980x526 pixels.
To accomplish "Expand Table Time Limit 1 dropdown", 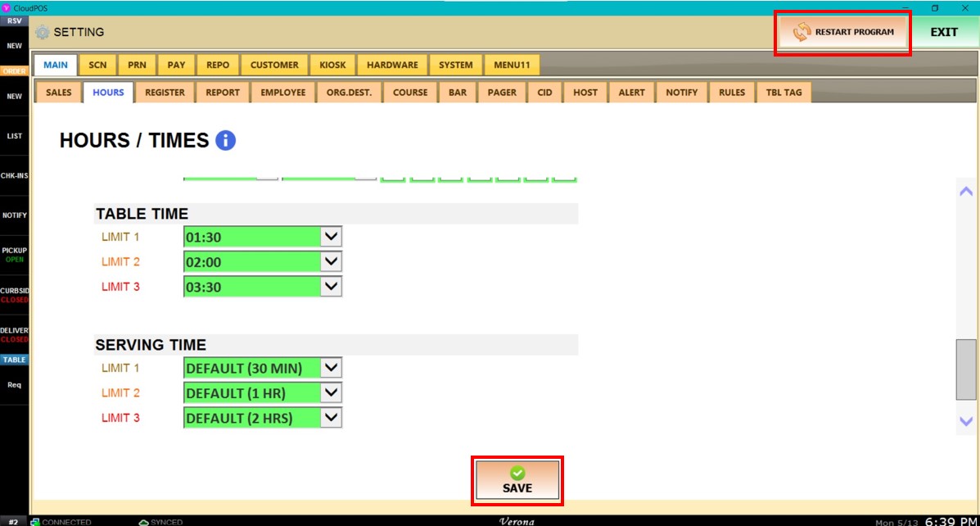I will (x=331, y=238).
